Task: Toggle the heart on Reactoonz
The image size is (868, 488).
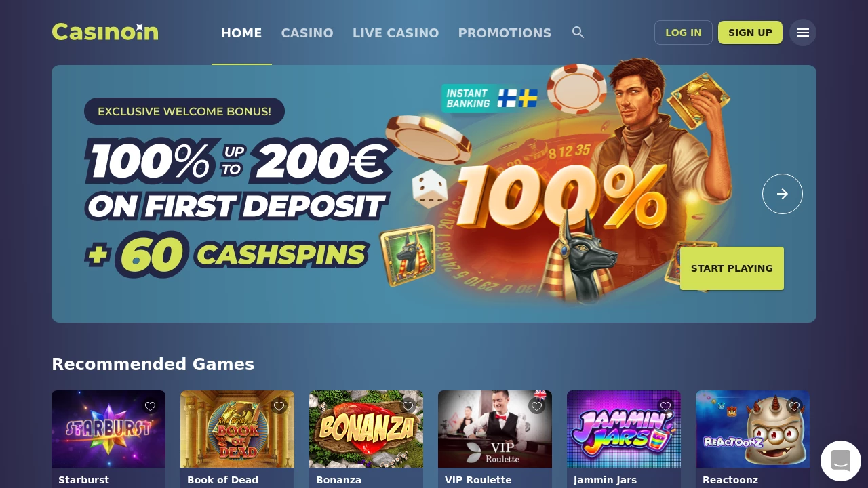Action: [795, 406]
